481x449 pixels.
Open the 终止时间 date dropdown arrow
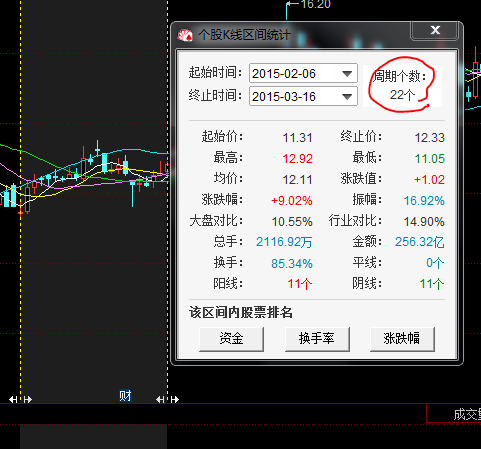(x=347, y=97)
